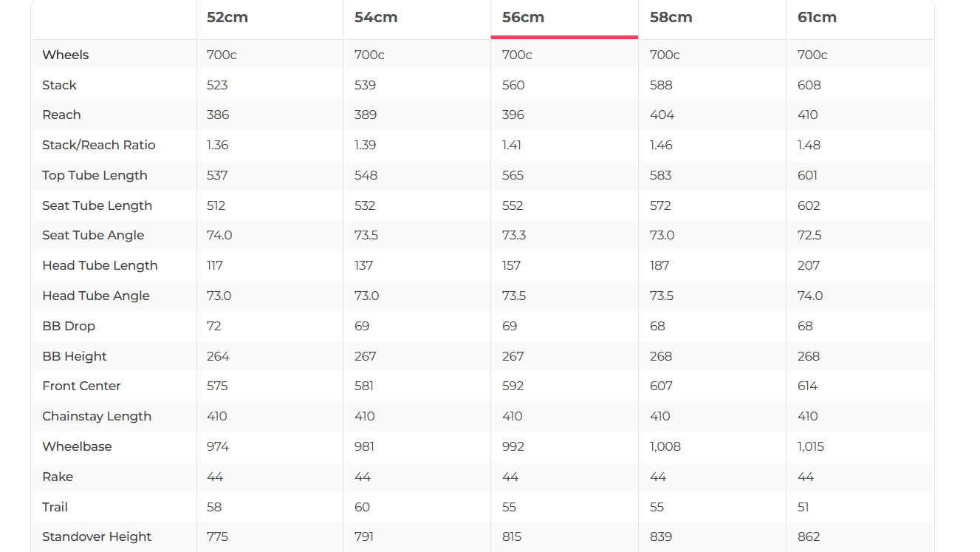Select the Top Tube Length row label

coord(95,175)
